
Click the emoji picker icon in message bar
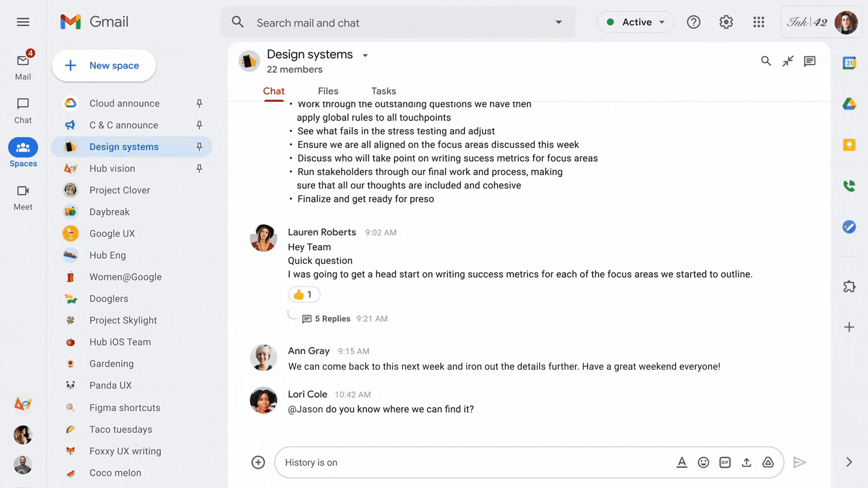tap(703, 462)
